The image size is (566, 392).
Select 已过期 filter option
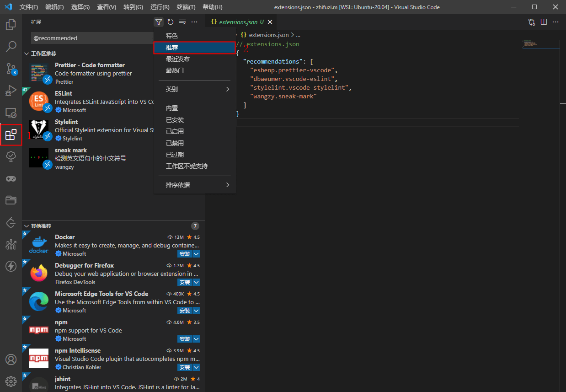(195, 155)
